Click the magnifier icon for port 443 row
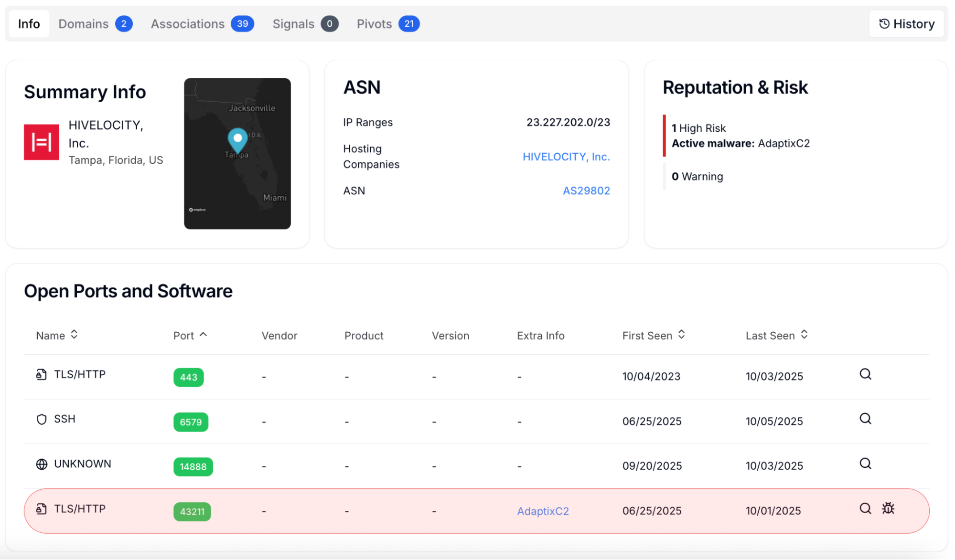 tap(865, 374)
